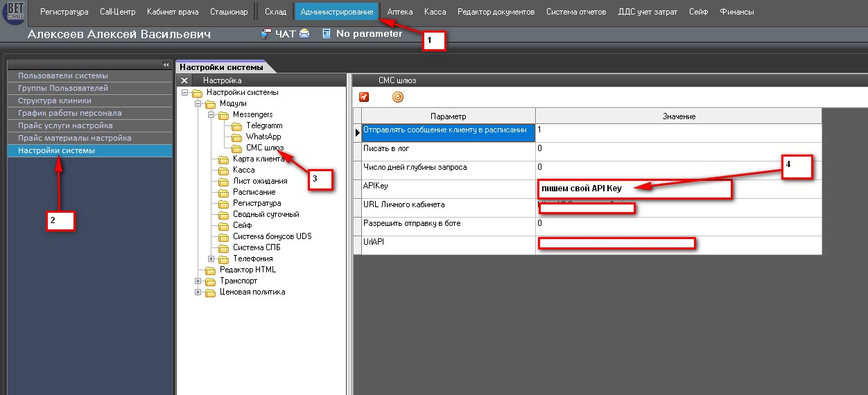Close the Настройка tree panel with X
The height and width of the screenshot is (395, 868).
click(x=184, y=80)
